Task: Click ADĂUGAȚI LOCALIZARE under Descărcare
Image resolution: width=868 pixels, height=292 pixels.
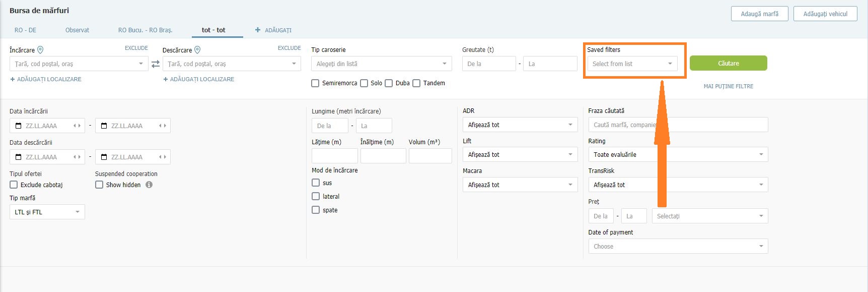Action: [199, 79]
